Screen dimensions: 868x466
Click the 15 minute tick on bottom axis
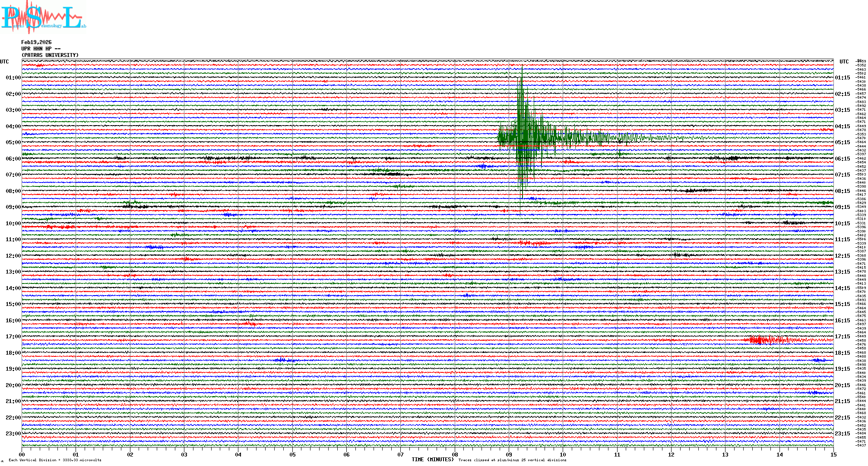(x=833, y=454)
